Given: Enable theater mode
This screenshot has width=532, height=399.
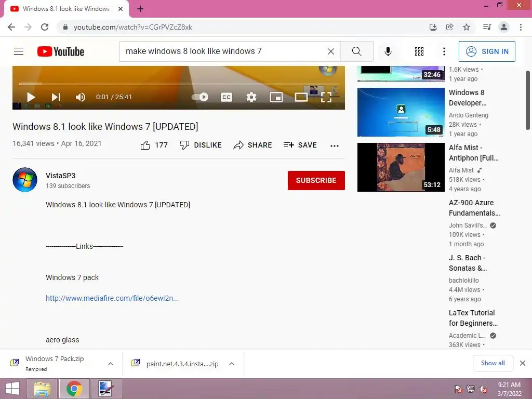Looking at the screenshot, I should pyautogui.click(x=301, y=97).
